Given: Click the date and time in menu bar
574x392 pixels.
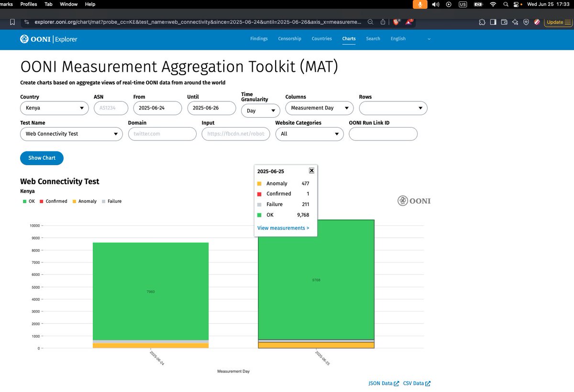Looking at the screenshot, I should [549, 4].
